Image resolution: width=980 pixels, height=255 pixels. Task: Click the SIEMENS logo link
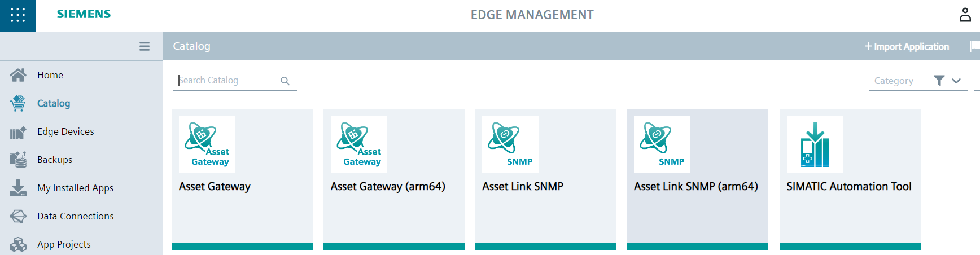tap(84, 15)
